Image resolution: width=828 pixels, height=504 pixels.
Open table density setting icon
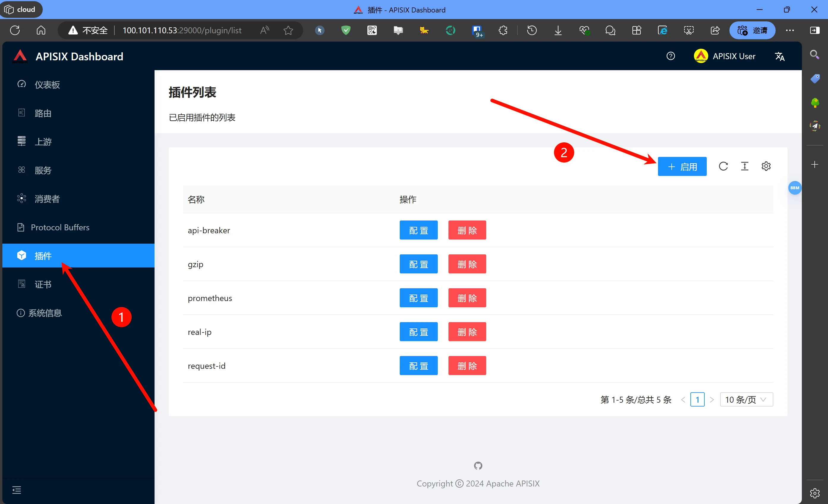[745, 166]
